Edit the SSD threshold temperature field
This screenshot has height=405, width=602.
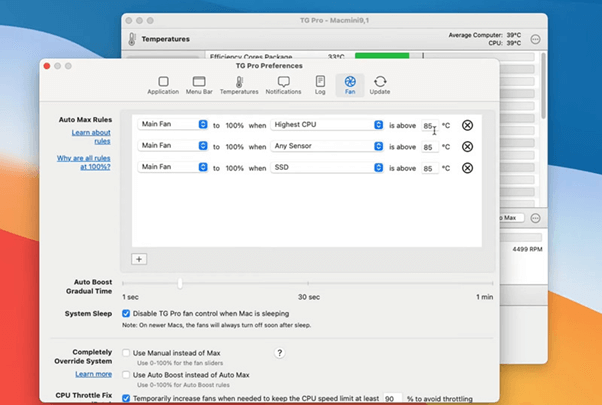tap(430, 168)
